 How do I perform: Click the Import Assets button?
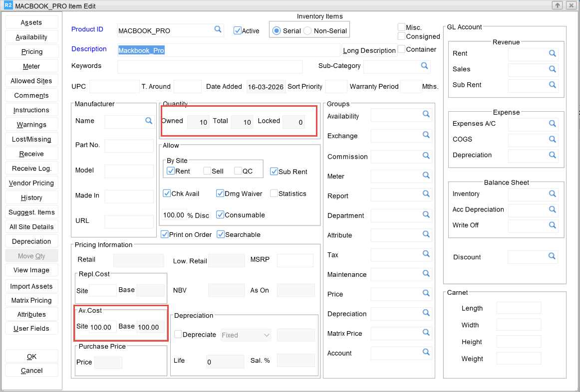click(31, 286)
